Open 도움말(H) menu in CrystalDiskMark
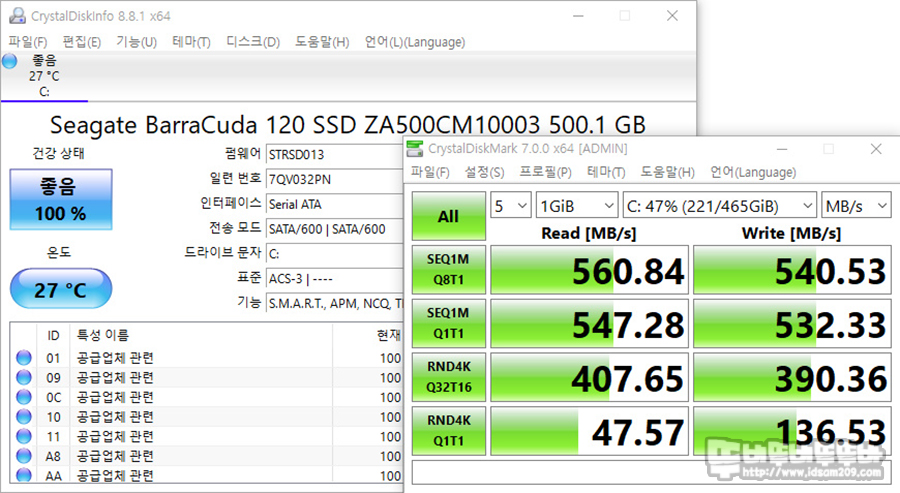The image size is (900, 493). [667, 172]
